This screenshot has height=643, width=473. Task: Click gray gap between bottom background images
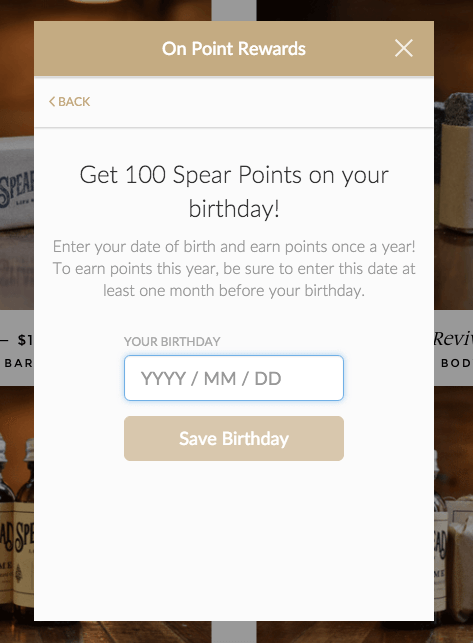point(234,632)
